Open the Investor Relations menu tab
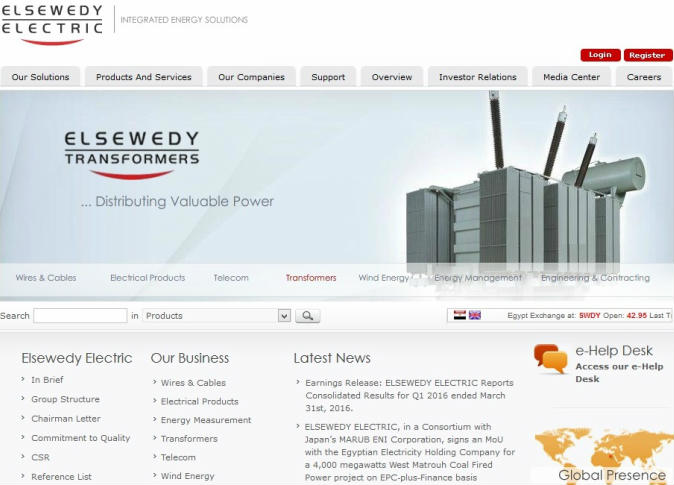674x485 pixels. tap(478, 77)
